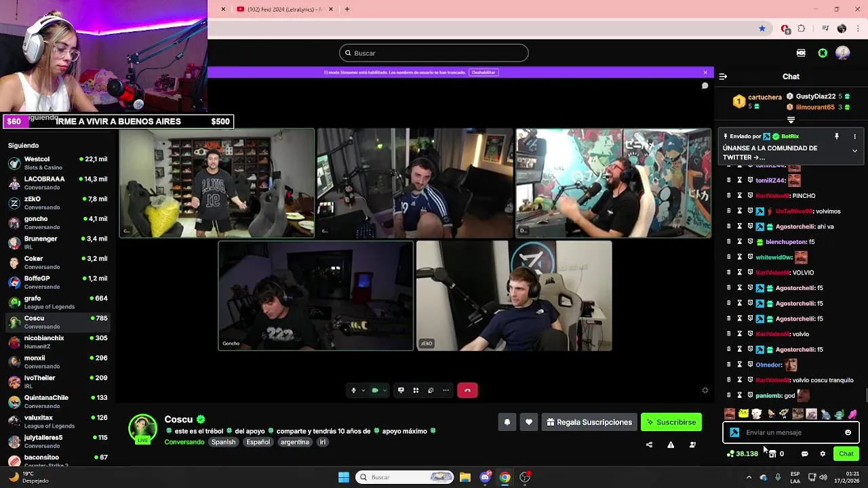
Task: Click the user icon beside report
Action: pos(692,445)
